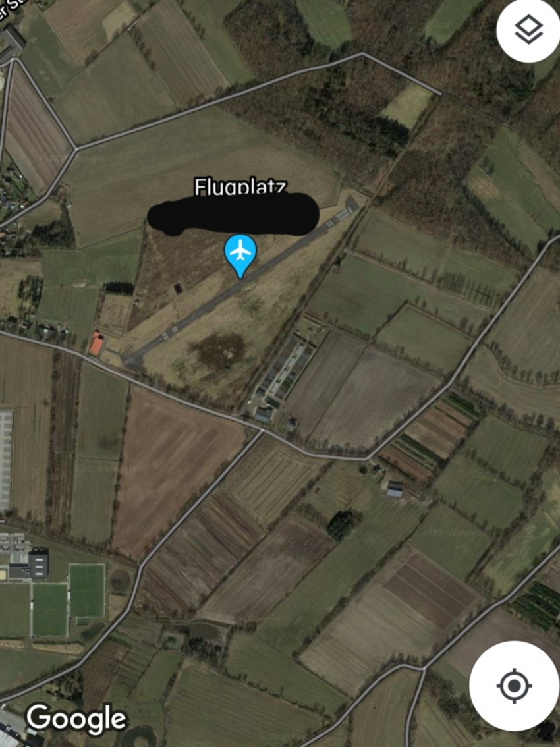Select the large bright green soccer field

pyautogui.click(x=87, y=591)
